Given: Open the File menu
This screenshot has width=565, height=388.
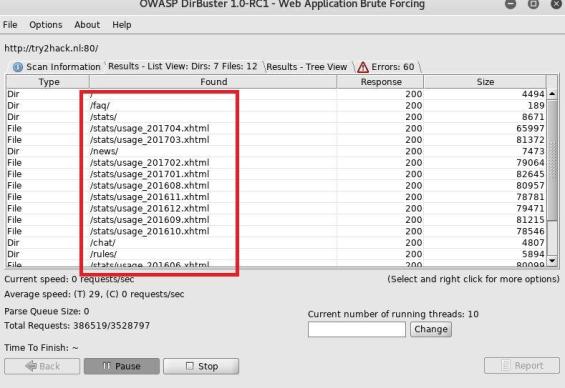Looking at the screenshot, I should tap(10, 25).
